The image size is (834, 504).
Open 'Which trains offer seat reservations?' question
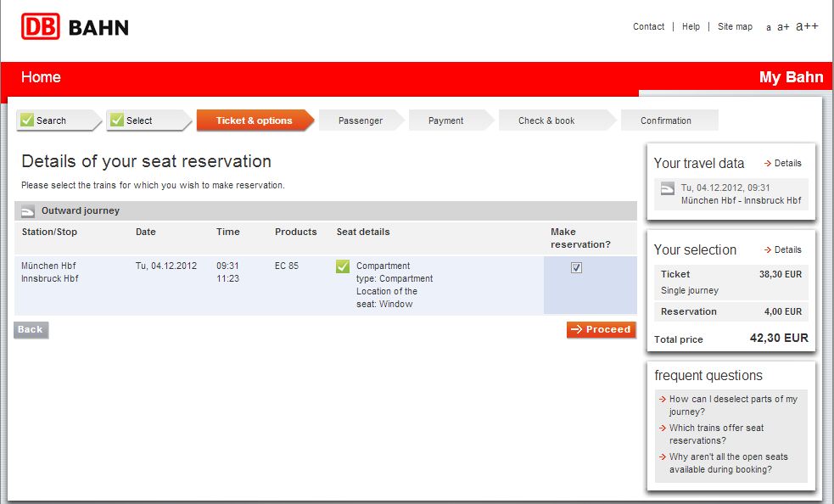pos(716,434)
